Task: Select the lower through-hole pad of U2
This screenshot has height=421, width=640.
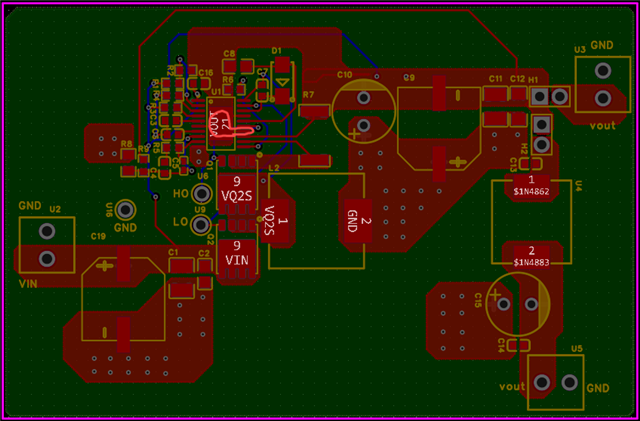Action: [47, 258]
